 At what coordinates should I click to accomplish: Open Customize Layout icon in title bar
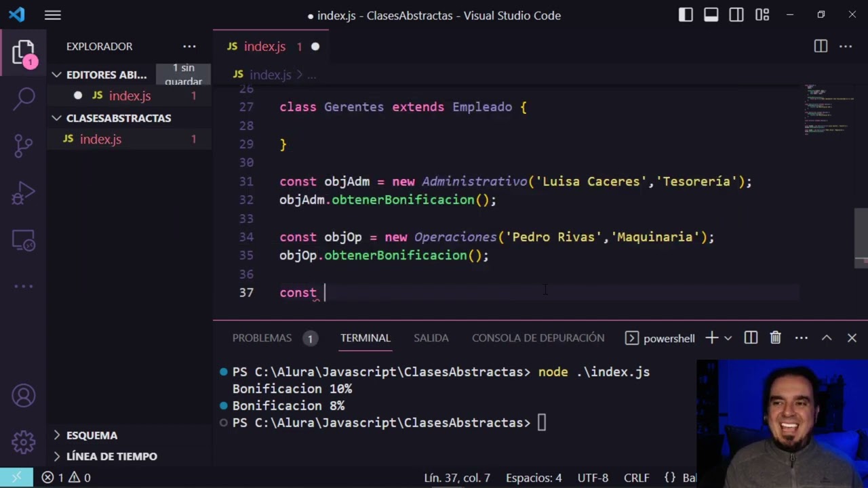[762, 15]
